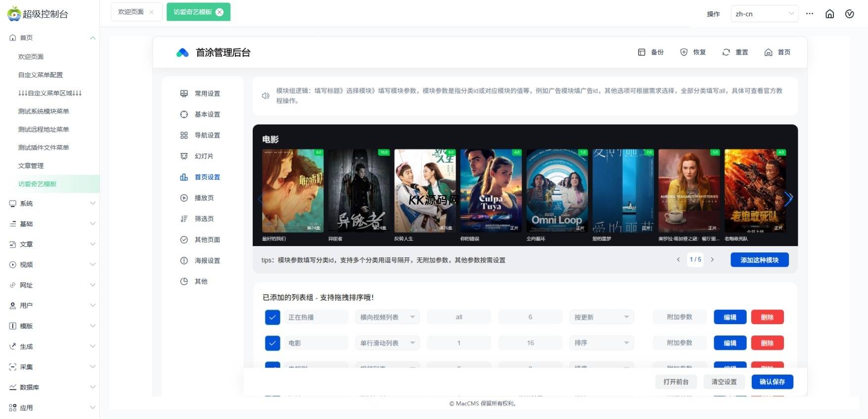Close the 欢迎页面 tab

(x=151, y=12)
